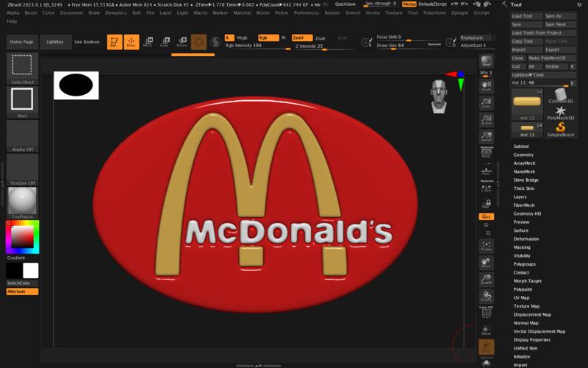Toggle Transp transparency mode
588x368 pixels.
[x=486, y=330]
